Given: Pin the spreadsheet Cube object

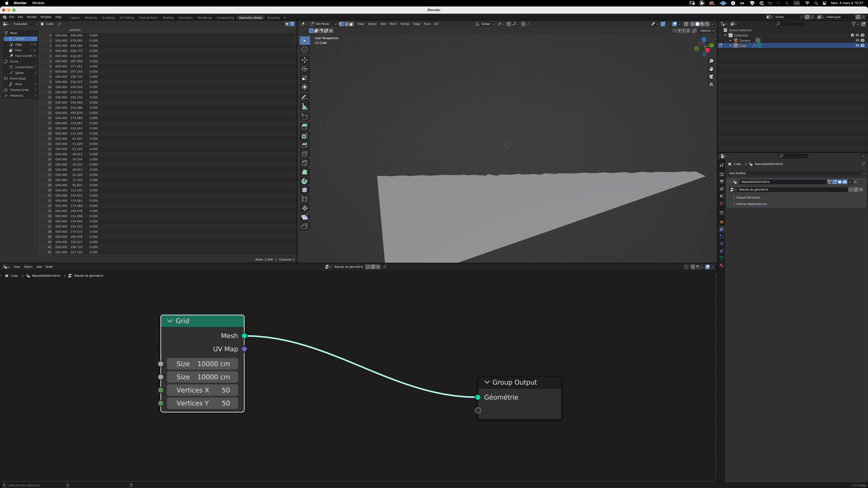Looking at the screenshot, I should coord(59,24).
